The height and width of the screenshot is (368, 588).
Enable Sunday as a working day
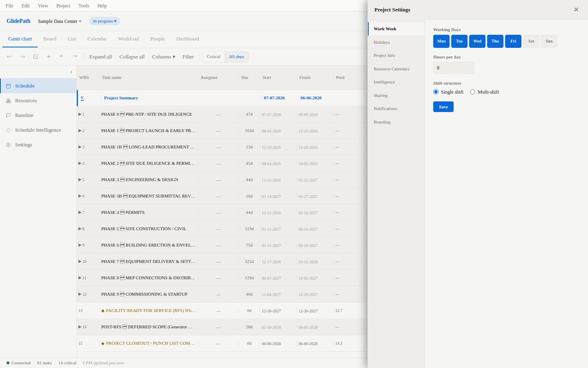coord(549,41)
